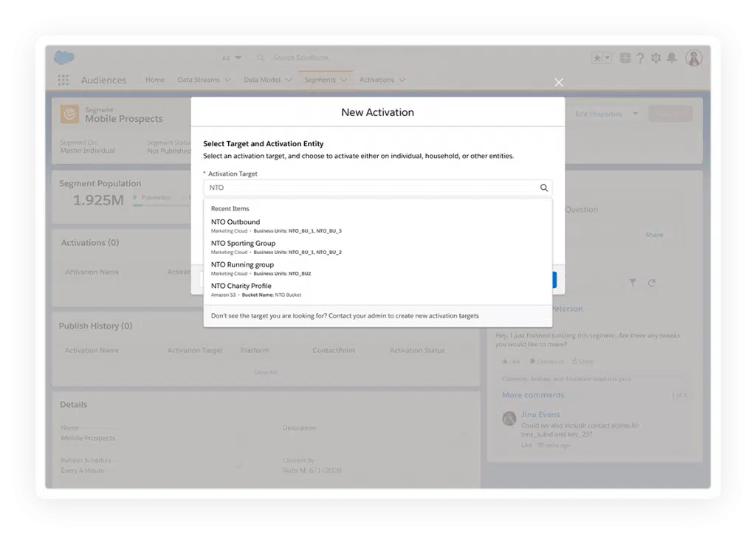Click the Mobile Prospects segment icon
Viewport: 756px width, 534px height.
click(70, 114)
